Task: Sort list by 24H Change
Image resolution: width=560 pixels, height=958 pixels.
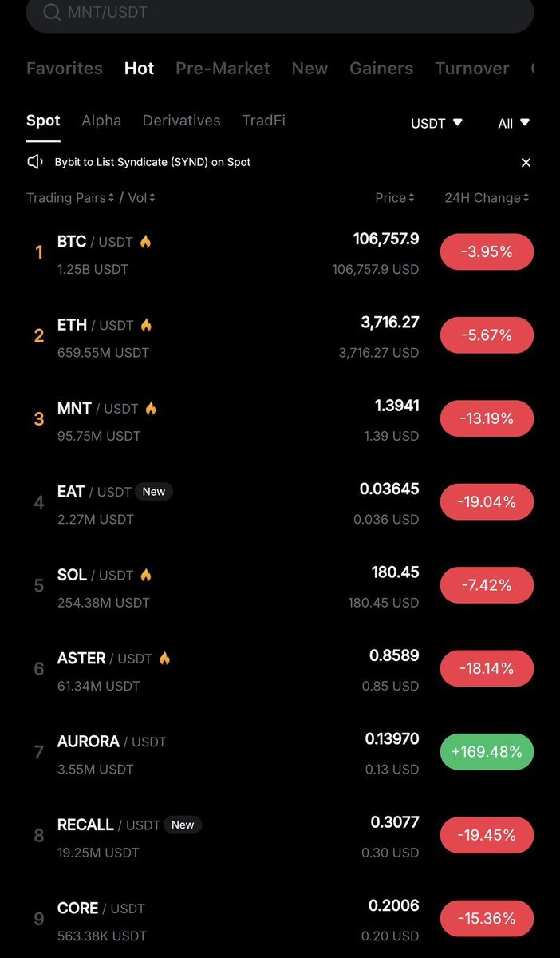Action: click(487, 198)
